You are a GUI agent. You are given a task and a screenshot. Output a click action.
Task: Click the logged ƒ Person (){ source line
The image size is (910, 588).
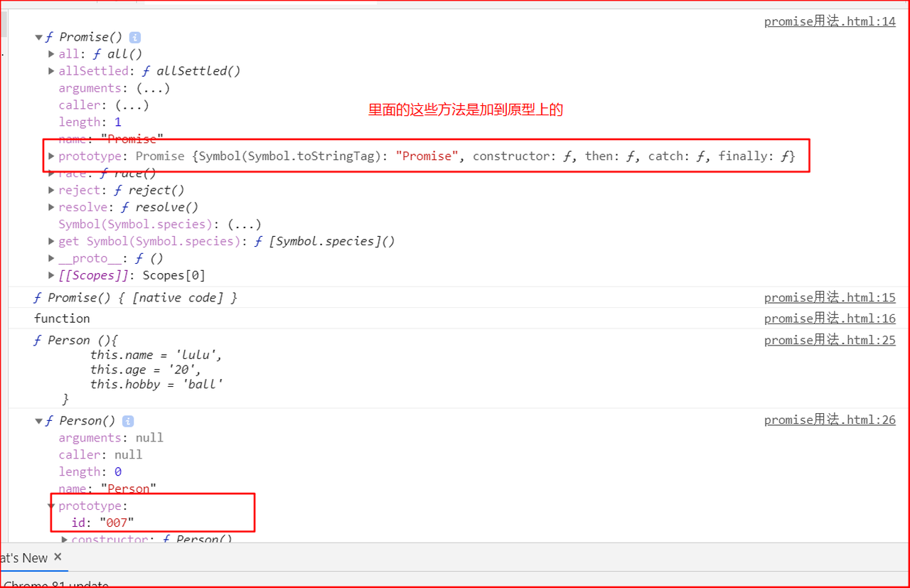point(75,341)
